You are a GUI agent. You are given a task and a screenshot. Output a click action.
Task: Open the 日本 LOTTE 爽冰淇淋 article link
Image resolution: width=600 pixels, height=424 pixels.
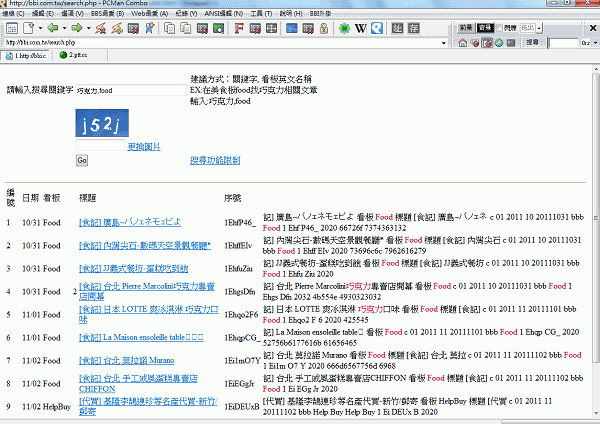149,314
